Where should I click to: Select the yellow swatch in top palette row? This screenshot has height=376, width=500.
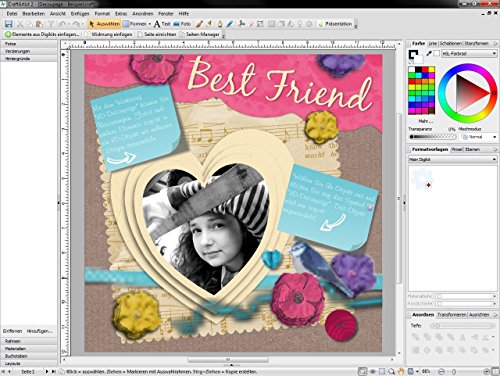(431, 69)
